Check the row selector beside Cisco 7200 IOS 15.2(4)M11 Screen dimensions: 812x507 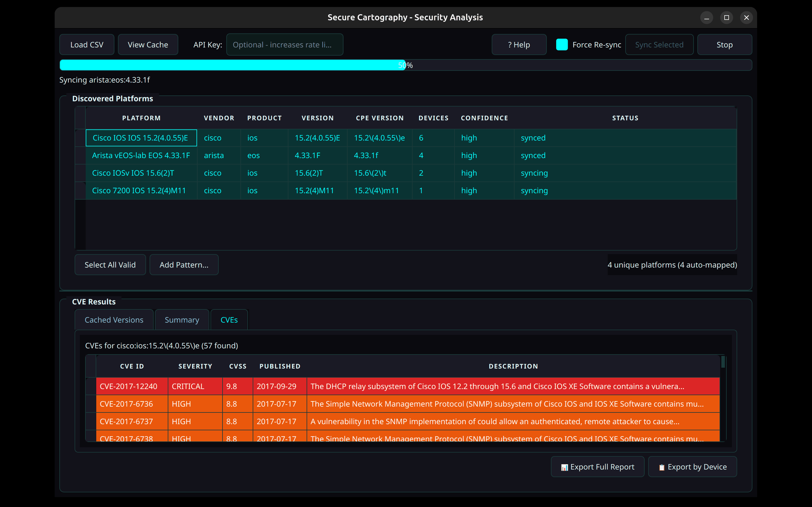click(x=81, y=190)
